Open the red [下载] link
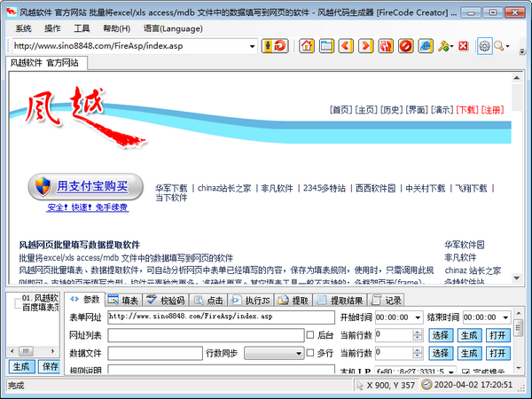The image size is (532, 399). coord(467,110)
